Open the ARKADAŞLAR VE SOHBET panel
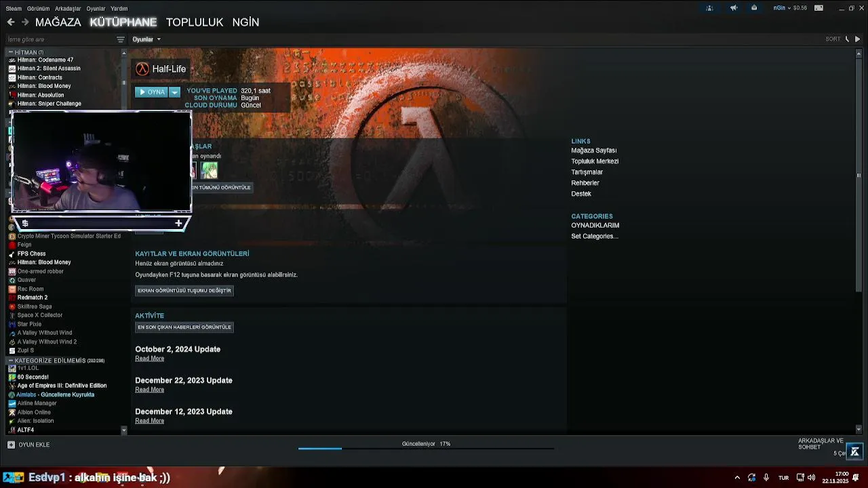The image size is (868, 488). click(821, 444)
